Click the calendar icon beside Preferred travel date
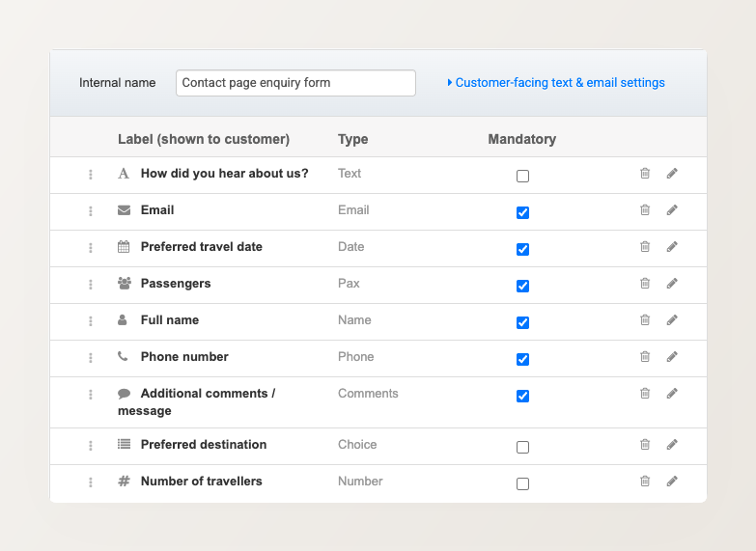Image resolution: width=756 pixels, height=551 pixels. (x=124, y=246)
